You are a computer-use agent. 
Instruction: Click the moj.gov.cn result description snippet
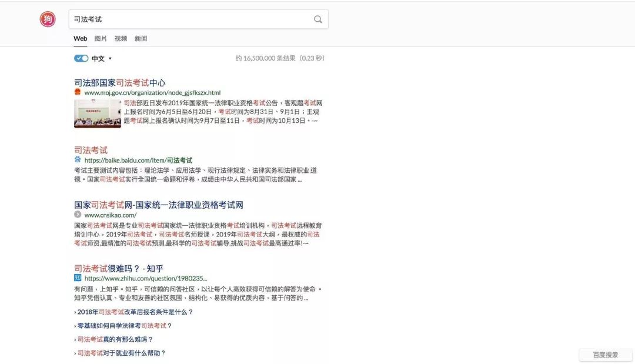click(223, 112)
